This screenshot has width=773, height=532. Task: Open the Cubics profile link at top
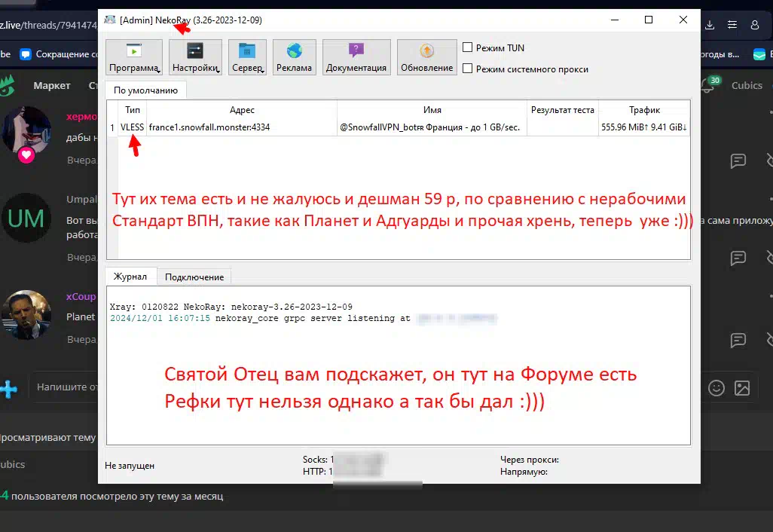click(747, 85)
